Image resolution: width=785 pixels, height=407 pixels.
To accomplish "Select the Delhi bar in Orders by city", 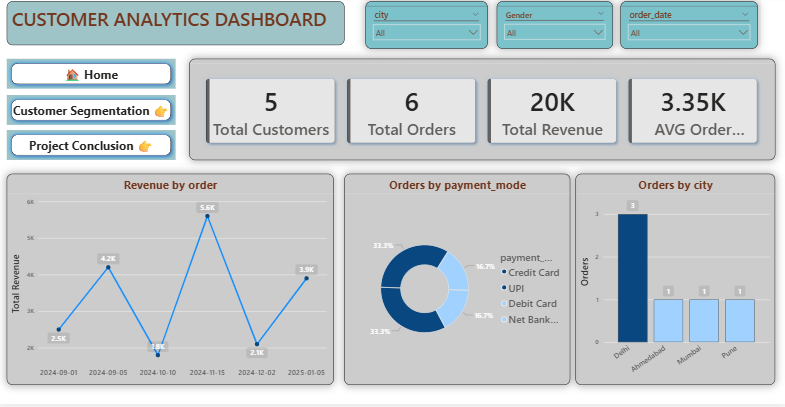I will [632, 277].
